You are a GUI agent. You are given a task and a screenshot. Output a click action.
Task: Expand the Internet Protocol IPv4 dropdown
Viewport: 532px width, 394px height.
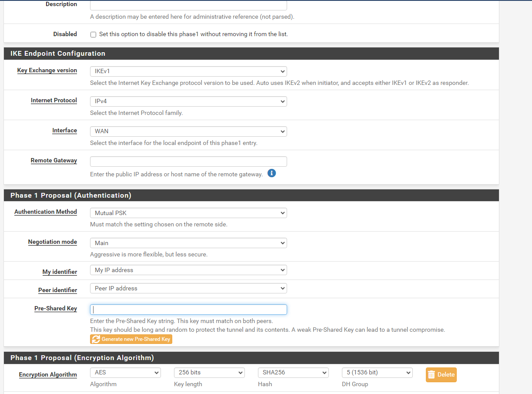(x=188, y=101)
